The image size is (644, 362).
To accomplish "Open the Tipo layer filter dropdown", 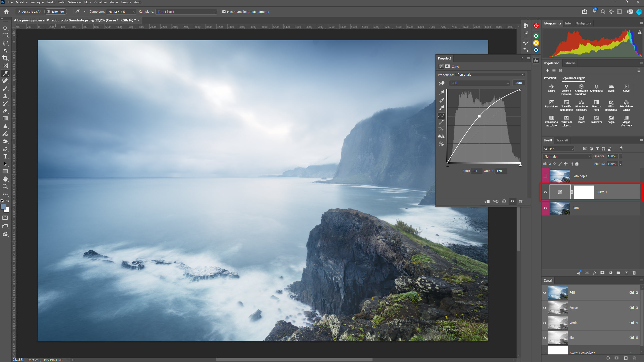I will pos(559,149).
